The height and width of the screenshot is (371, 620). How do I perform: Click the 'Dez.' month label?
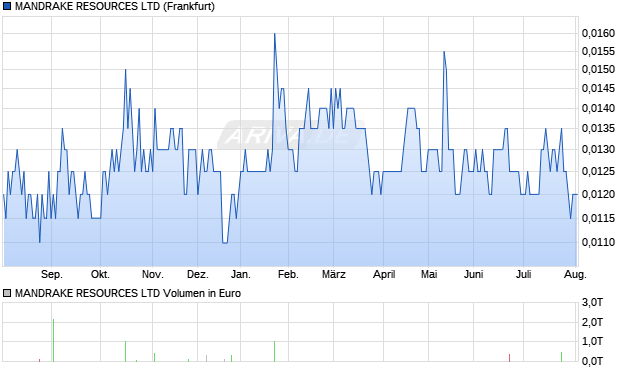pos(198,274)
